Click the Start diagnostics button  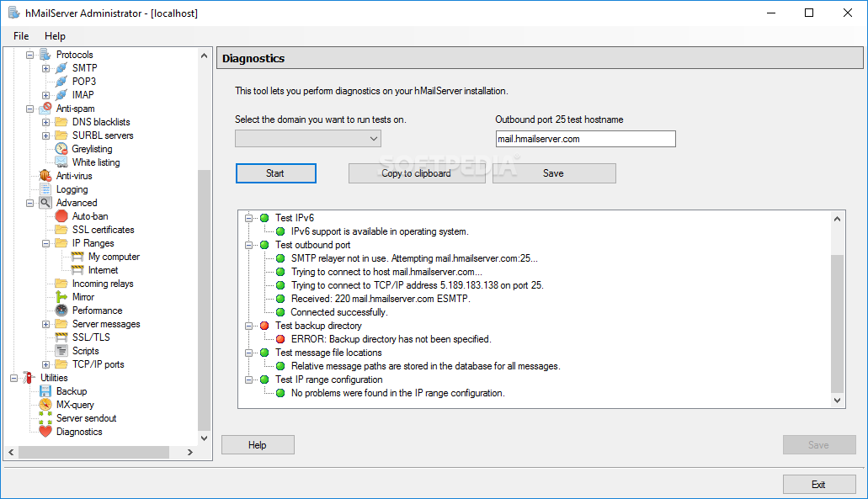(275, 173)
